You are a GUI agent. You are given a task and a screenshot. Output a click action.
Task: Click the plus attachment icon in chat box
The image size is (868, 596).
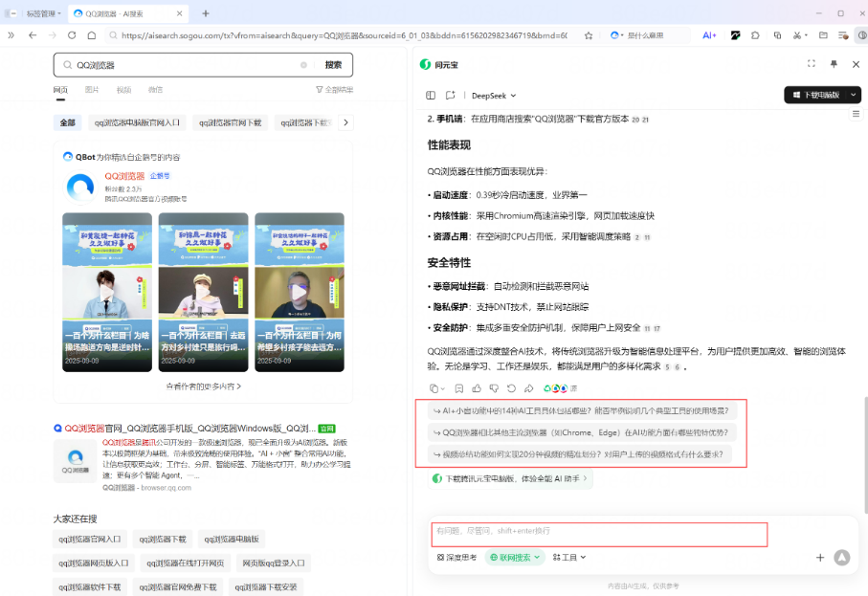pyautogui.click(x=819, y=557)
